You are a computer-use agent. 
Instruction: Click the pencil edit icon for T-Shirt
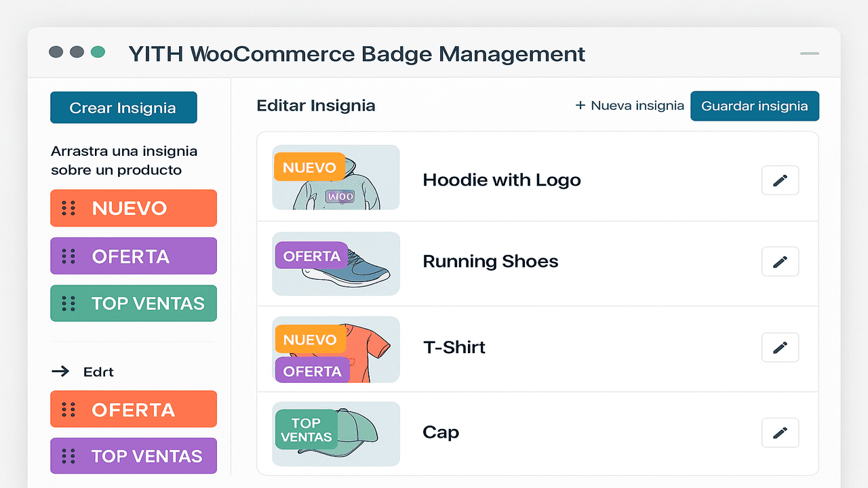point(780,347)
